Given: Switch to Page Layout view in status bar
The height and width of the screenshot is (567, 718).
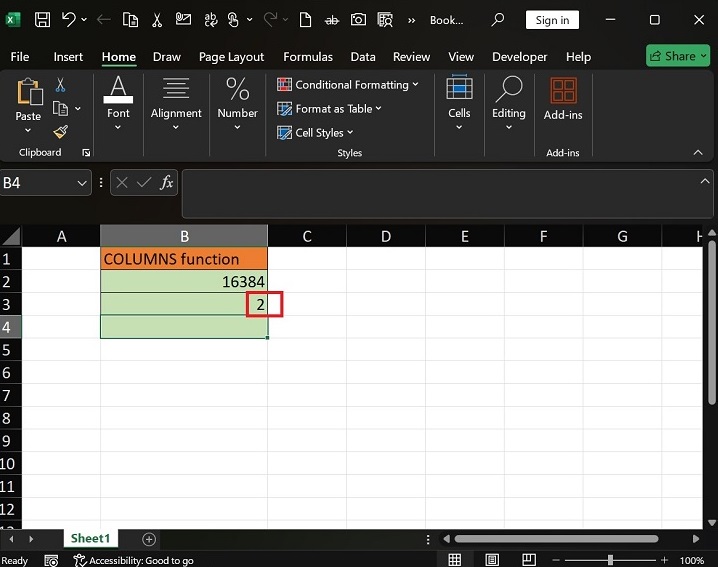Looking at the screenshot, I should [x=491, y=560].
